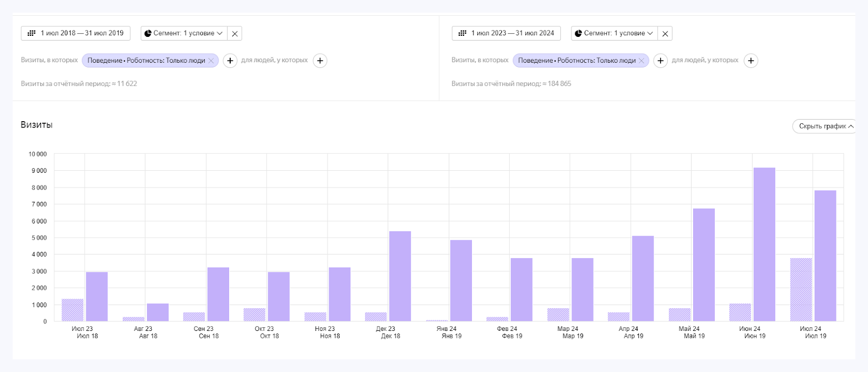868x372 pixels.
Task: Open date range 1 июл 2018 — 31 июл 2019
Action: (76, 33)
